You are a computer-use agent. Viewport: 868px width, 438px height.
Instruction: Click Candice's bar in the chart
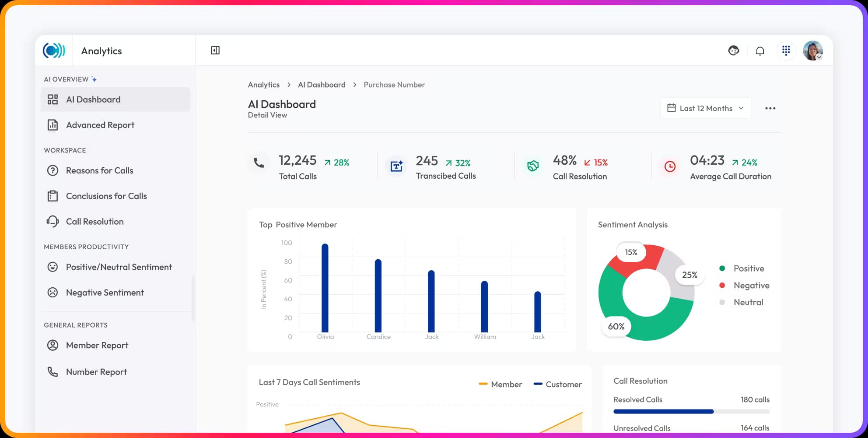point(378,296)
